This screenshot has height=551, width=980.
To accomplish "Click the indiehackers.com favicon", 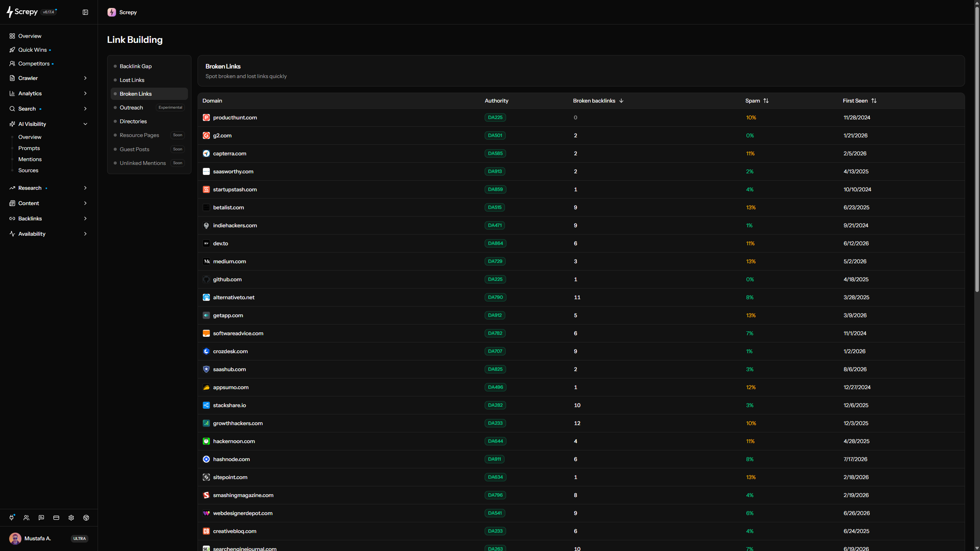I will coord(206,225).
